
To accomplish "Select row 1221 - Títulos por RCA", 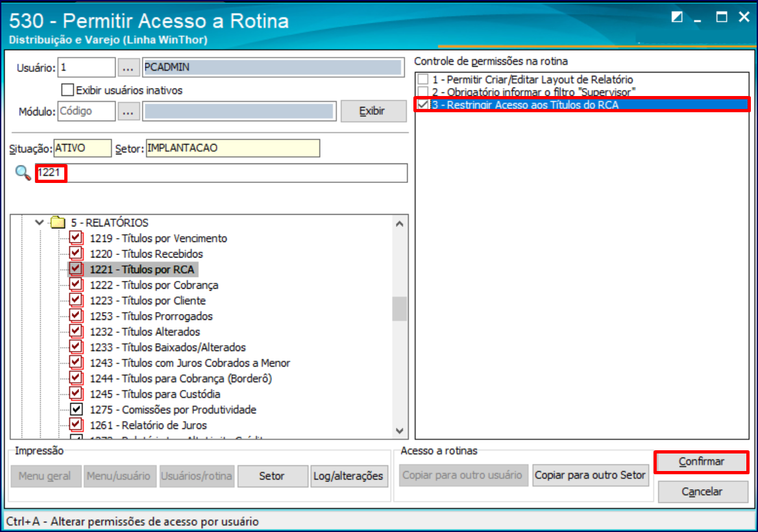I will tap(142, 269).
